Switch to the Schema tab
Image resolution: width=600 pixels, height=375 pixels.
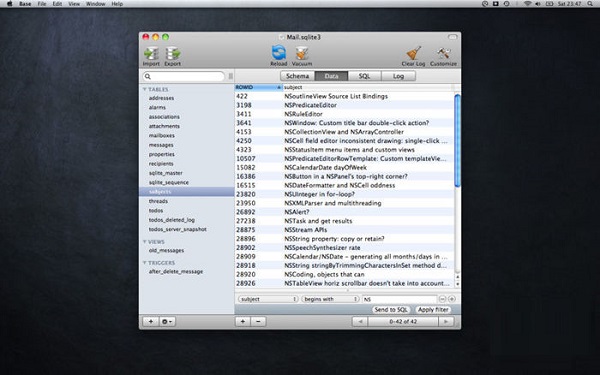(x=297, y=76)
